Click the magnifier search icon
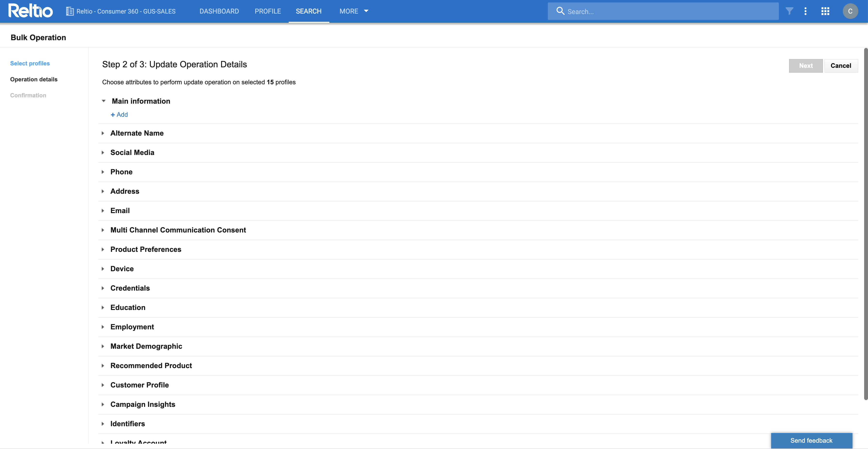Screen dimensions: 868x449 (560, 11)
